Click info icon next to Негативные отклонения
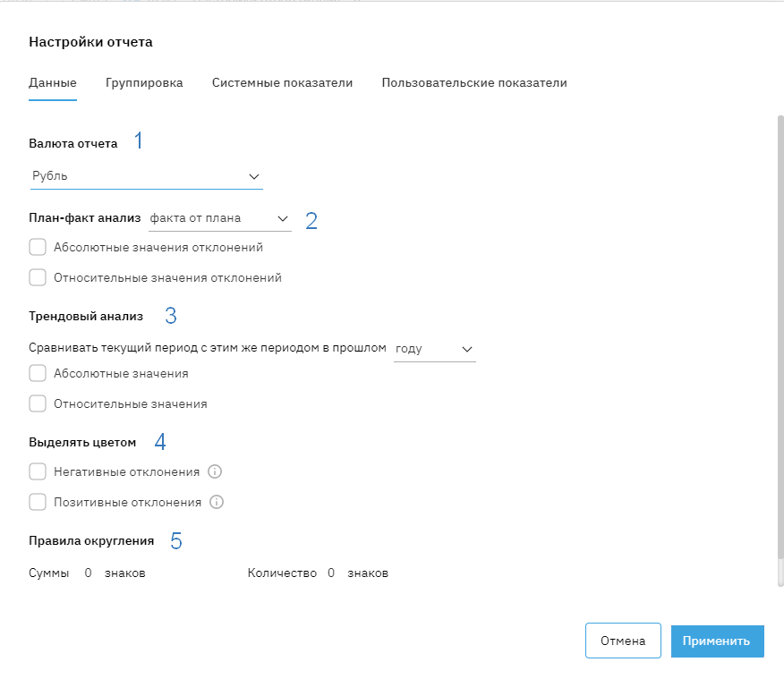Image resolution: width=784 pixels, height=679 pixels. 214,471
